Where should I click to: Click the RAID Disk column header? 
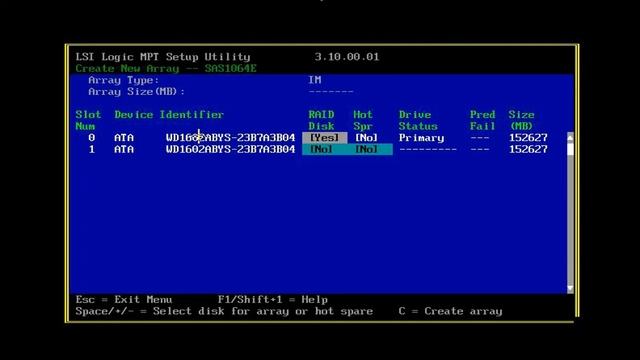(321, 120)
